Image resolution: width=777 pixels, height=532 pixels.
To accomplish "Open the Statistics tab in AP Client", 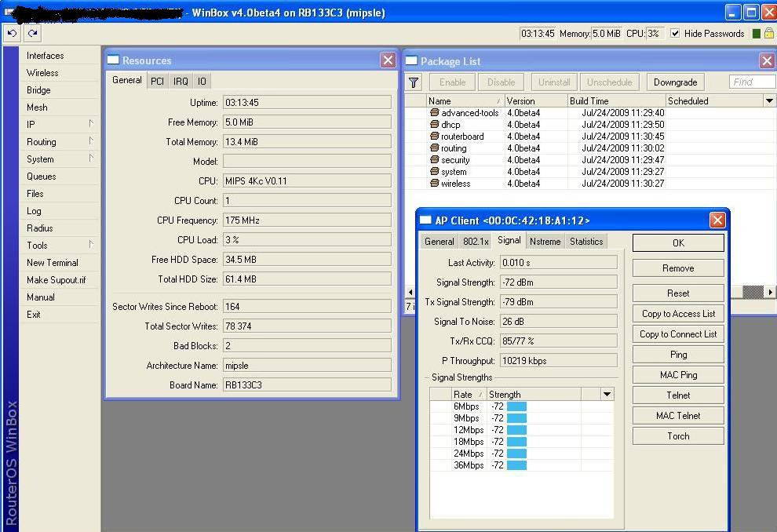I will (586, 241).
